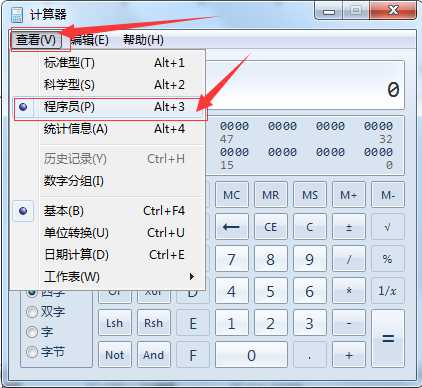Screen dimensions: 422x388
Task: Click digit 2 on keypad
Action: tap(271, 323)
